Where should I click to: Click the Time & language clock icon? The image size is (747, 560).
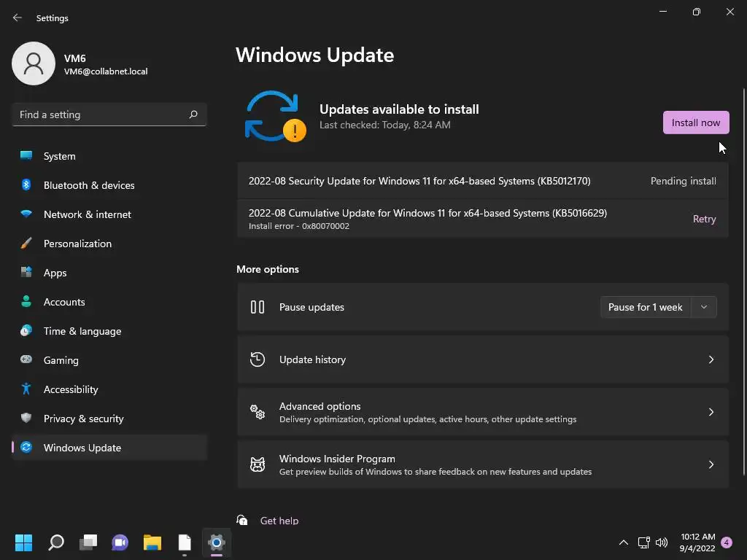click(x=26, y=330)
